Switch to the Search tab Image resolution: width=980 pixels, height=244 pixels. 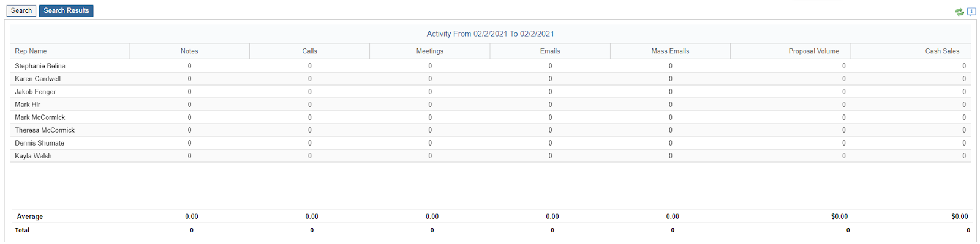21,10
